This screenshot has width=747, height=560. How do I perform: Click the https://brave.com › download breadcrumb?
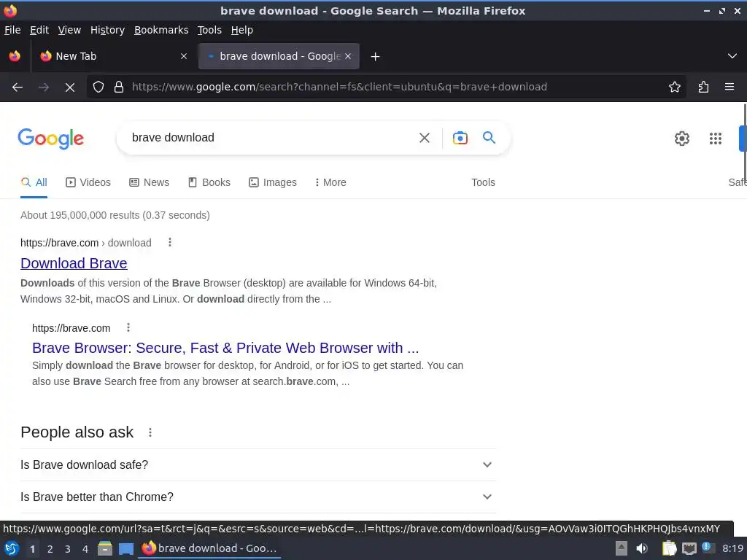coord(86,243)
